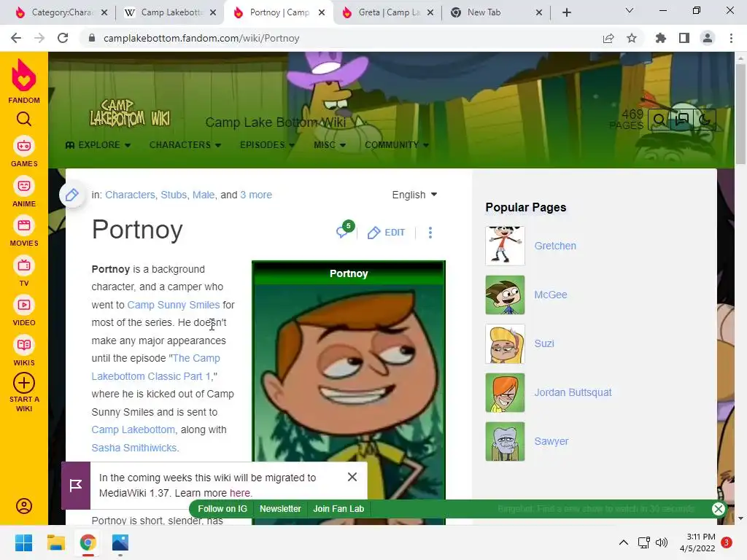
Task: Dismiss the MediaWiki migration notice
Action: (352, 477)
